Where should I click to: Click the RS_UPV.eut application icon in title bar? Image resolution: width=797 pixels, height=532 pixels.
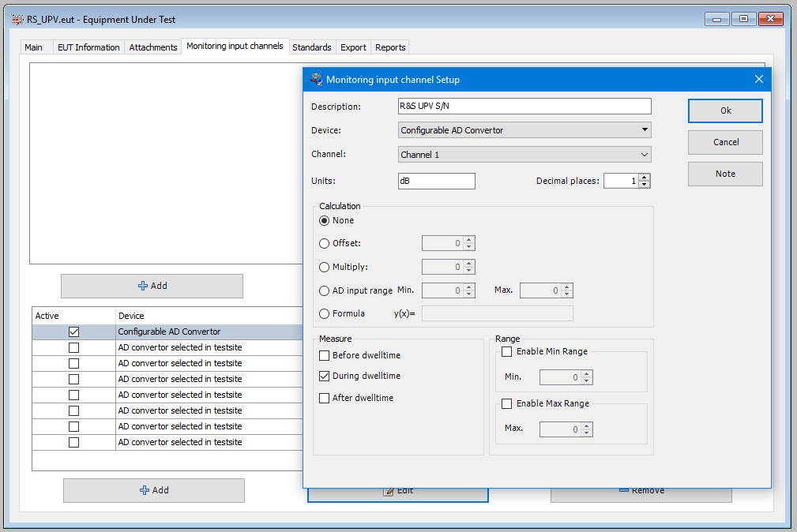[17, 20]
